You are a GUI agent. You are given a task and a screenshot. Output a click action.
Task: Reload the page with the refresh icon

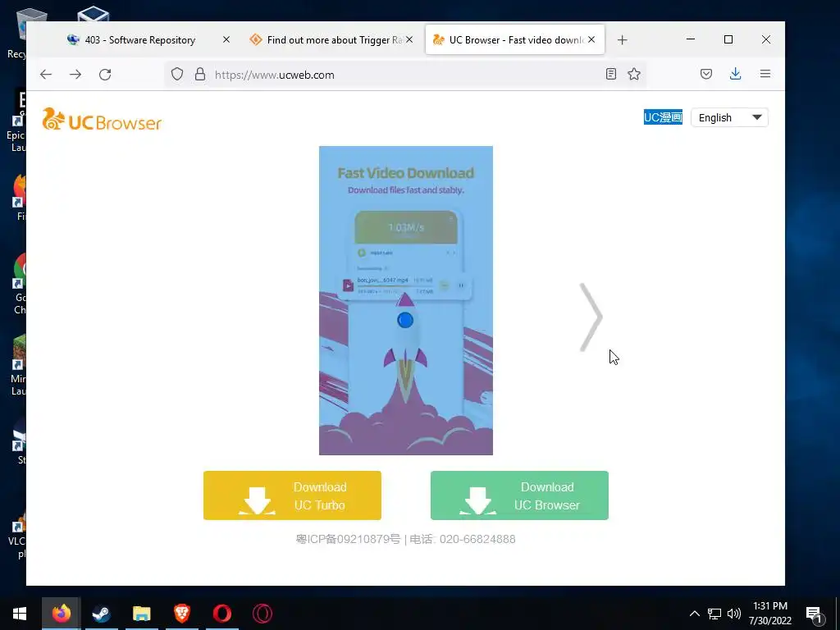[x=105, y=75]
